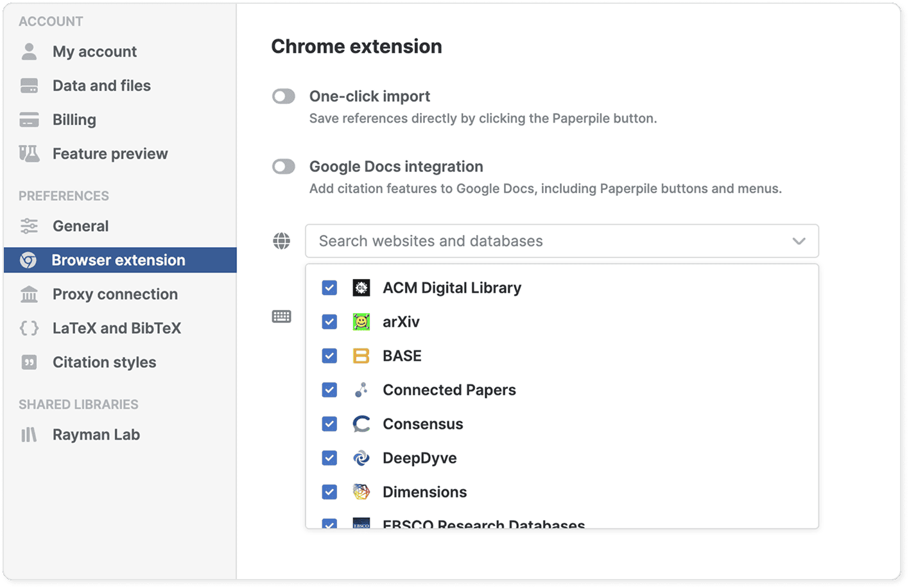Click the ACM Digital Library label
Screen dimensions: 909x588
pyautogui.click(x=452, y=288)
